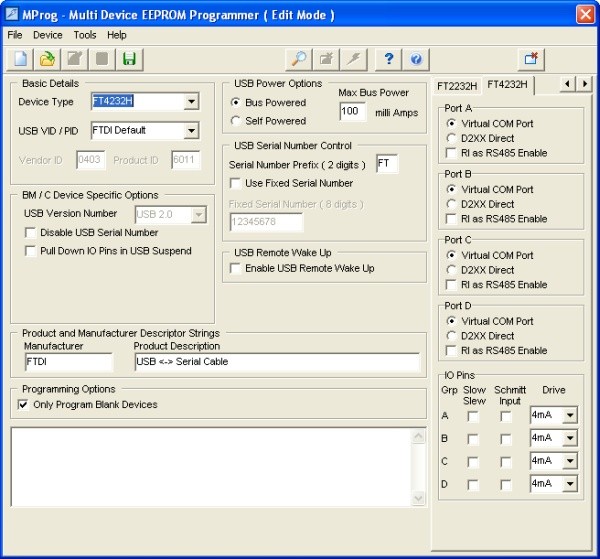Image resolution: width=600 pixels, height=559 pixels.
Task: Check Port A RI as RS485 Enable
Action: (x=452, y=153)
